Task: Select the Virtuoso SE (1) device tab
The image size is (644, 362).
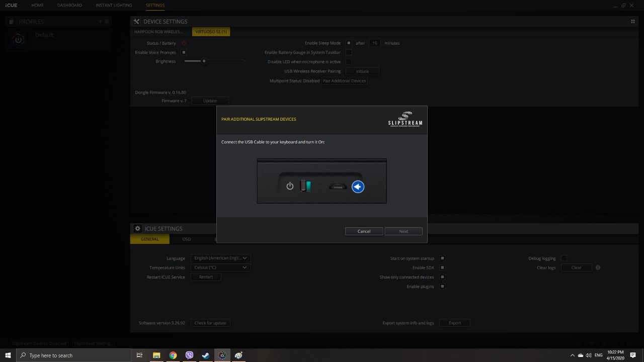Action: pos(211,32)
